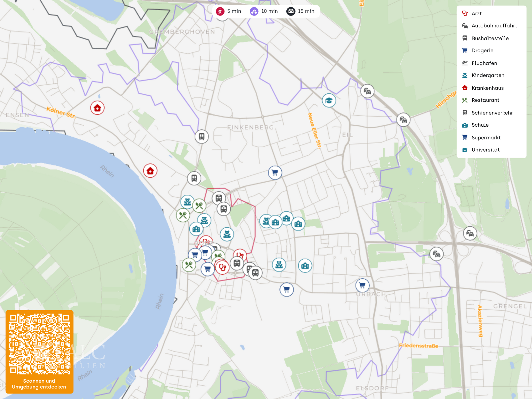Click the northernmost highway on-ramp marker
Screen dimensions: 532x399
point(367,91)
